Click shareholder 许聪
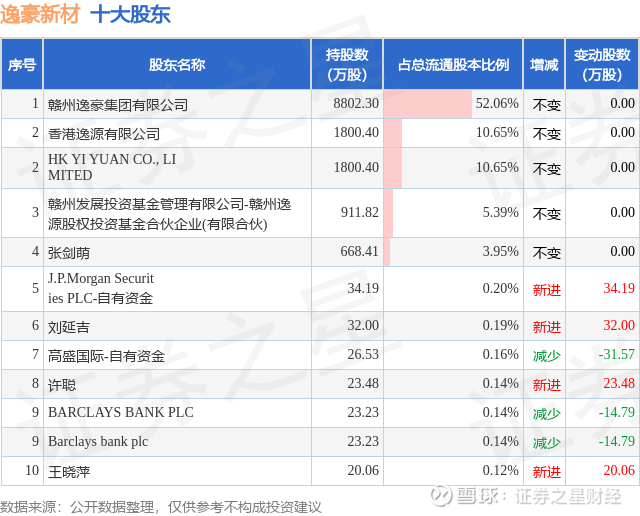The image size is (640, 516). (x=62, y=385)
